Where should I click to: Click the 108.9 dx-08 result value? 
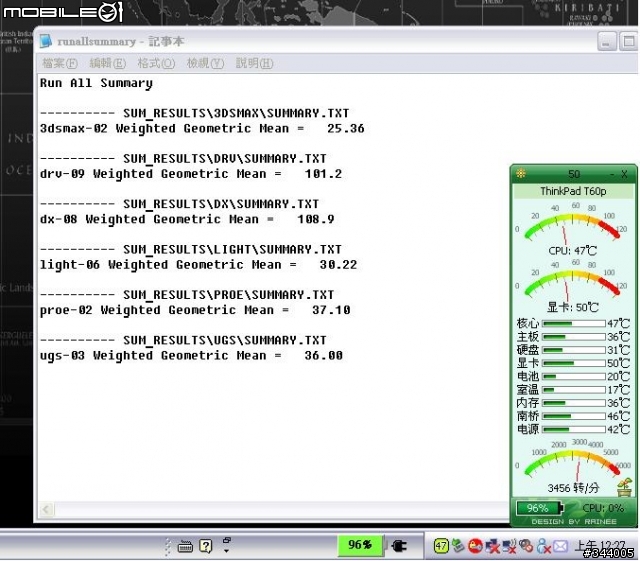tap(316, 219)
